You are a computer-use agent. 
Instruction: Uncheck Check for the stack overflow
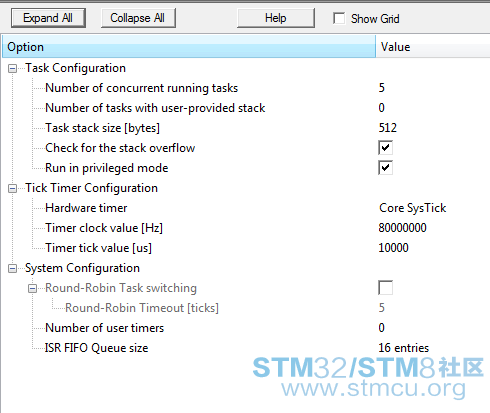385,148
